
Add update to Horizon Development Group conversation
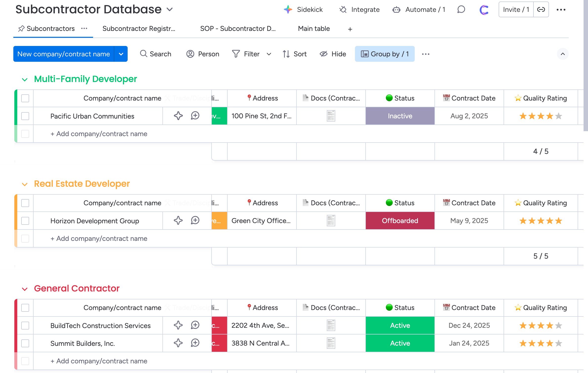195,220
